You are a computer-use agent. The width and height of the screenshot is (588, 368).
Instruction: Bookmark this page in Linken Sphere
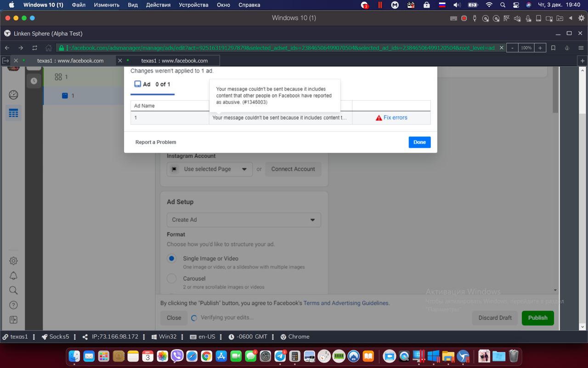pos(553,48)
